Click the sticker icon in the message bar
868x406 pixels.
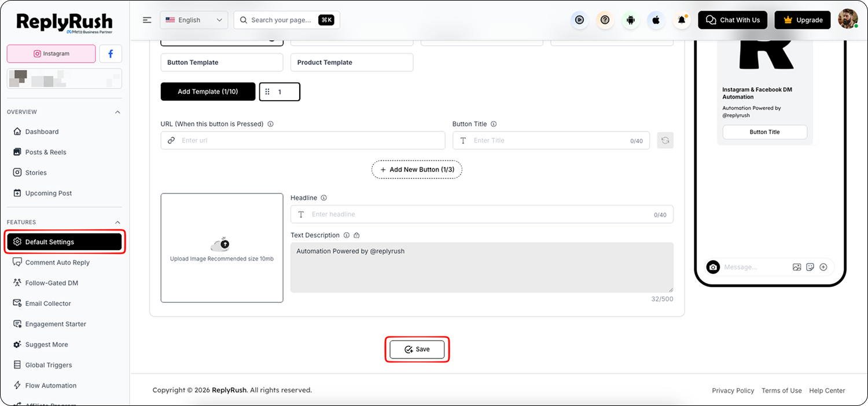810,267
